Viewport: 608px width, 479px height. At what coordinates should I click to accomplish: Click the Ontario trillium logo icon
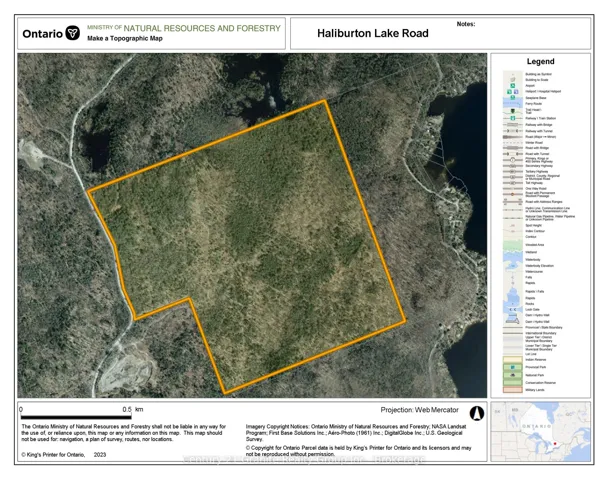[x=72, y=33]
